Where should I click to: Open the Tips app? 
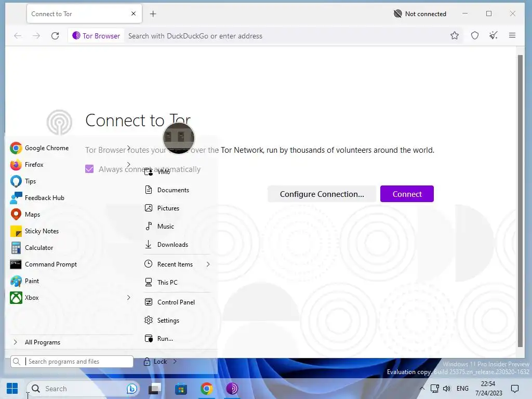point(23,181)
